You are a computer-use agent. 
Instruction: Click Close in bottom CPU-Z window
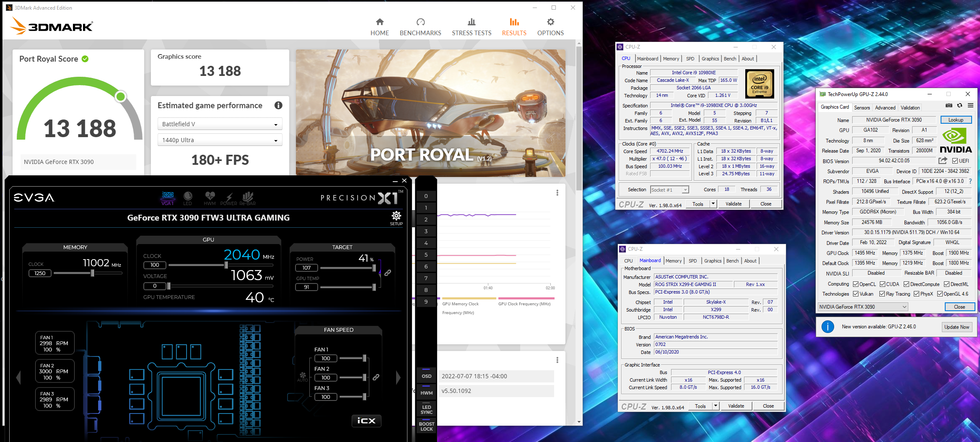pyautogui.click(x=768, y=406)
